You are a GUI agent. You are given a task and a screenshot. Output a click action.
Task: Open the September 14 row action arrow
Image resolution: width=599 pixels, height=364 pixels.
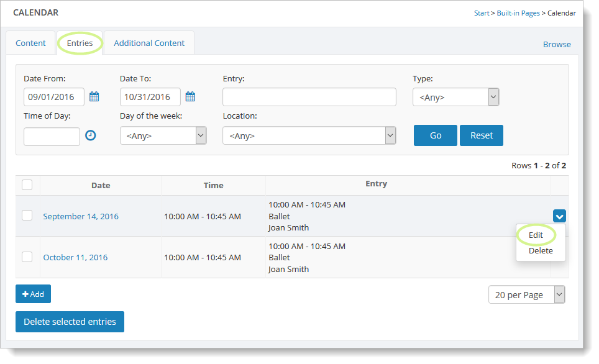[x=559, y=216]
